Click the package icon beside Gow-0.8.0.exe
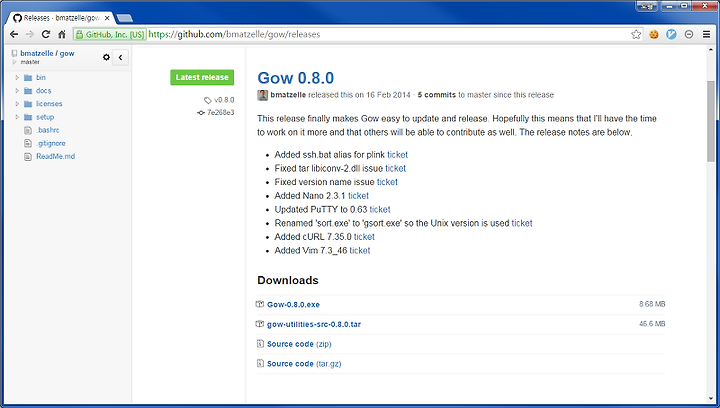Viewport: 720px width, 408px height. 260,304
